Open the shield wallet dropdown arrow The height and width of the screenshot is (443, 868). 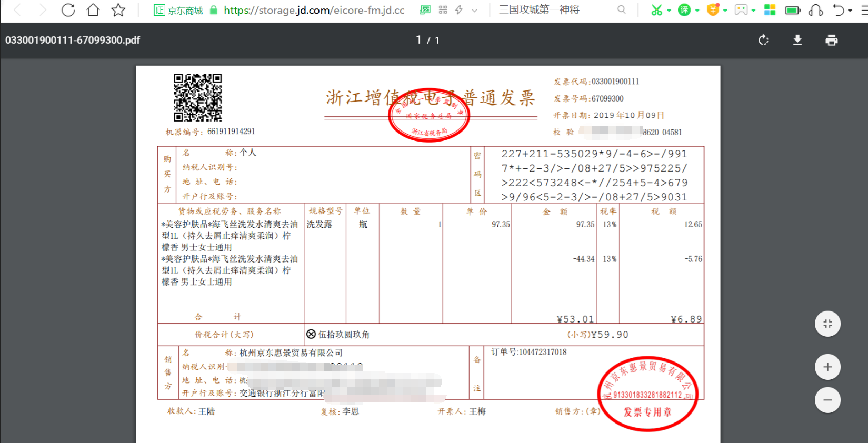point(725,11)
